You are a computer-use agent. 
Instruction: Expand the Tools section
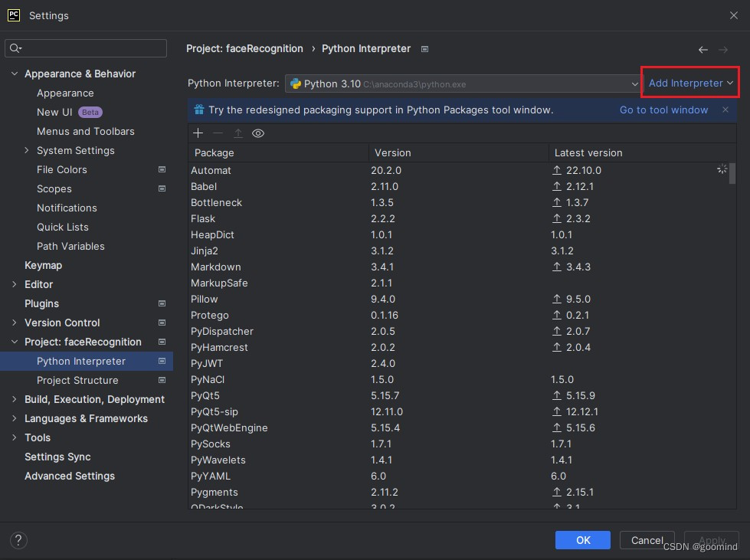15,437
